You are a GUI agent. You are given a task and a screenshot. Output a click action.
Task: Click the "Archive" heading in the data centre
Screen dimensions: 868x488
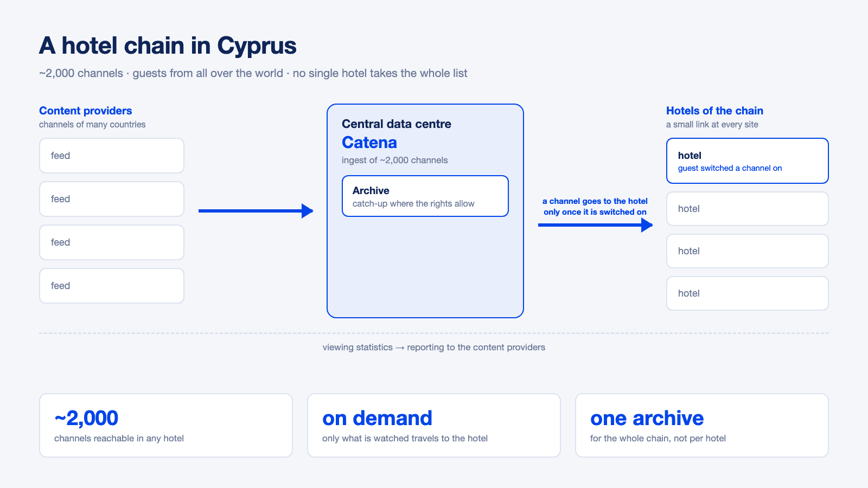(371, 190)
